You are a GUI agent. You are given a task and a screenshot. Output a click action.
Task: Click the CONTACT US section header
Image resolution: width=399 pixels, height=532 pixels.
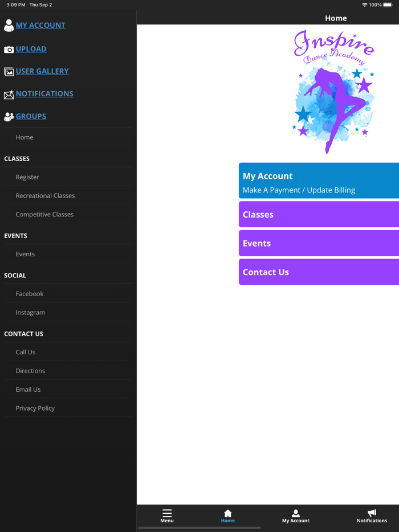click(23, 334)
